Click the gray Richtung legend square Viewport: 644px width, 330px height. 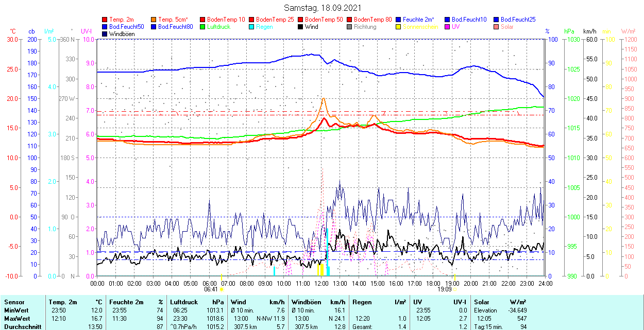(x=350, y=27)
